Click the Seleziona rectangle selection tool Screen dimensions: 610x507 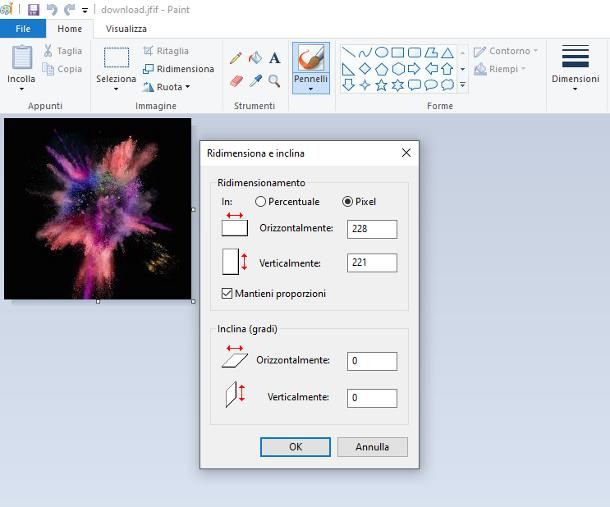tap(116, 58)
